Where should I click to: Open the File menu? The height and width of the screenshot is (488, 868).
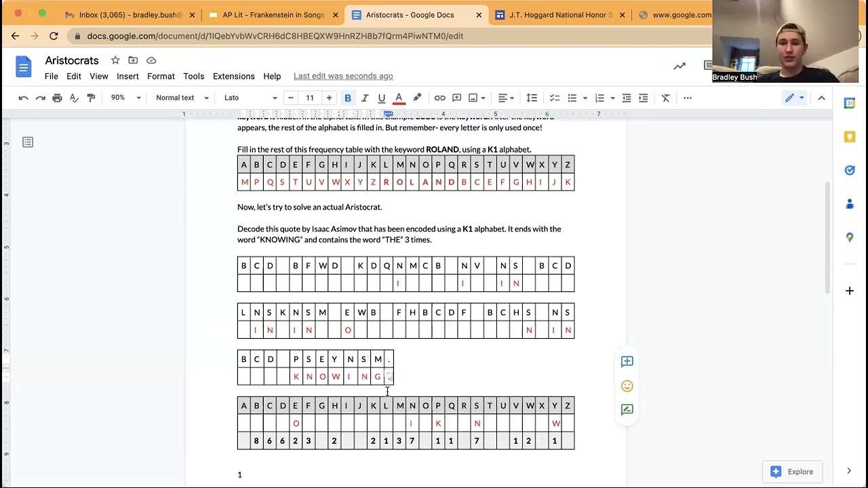(52, 76)
